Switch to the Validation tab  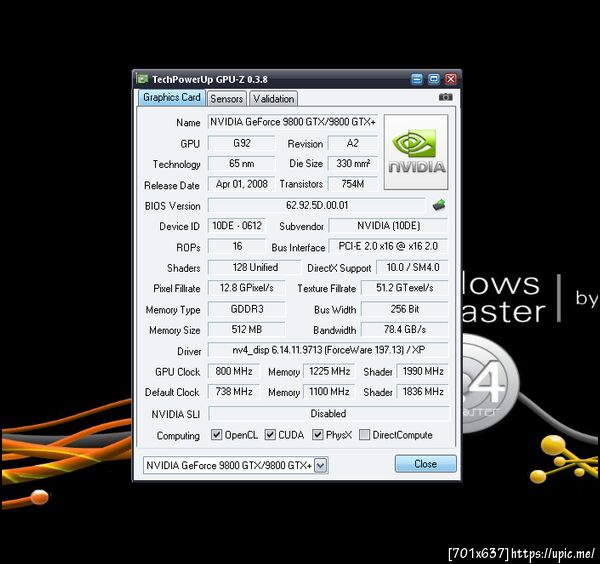pyautogui.click(x=274, y=99)
